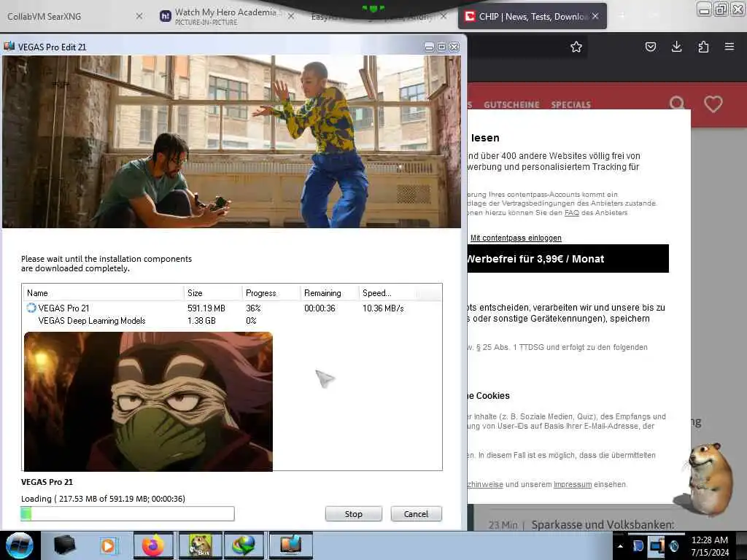Click the volume speaker tray icon
Screen dimensions: 747x560
point(674,546)
